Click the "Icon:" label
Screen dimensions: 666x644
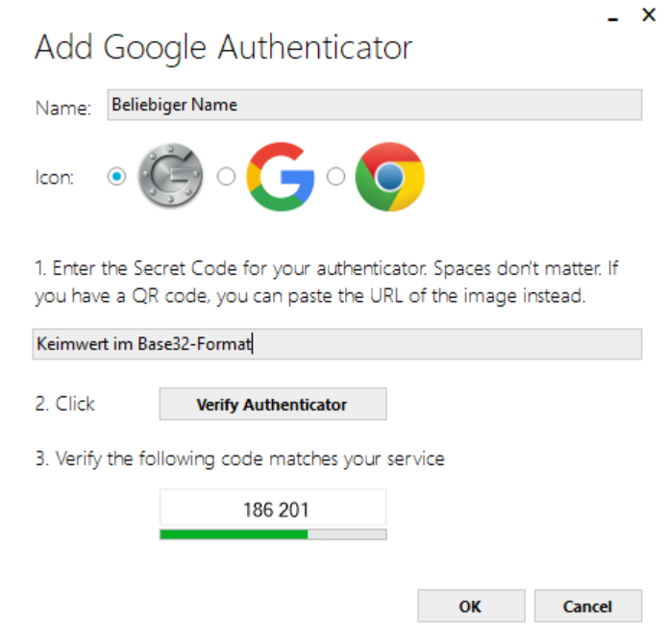click(54, 178)
